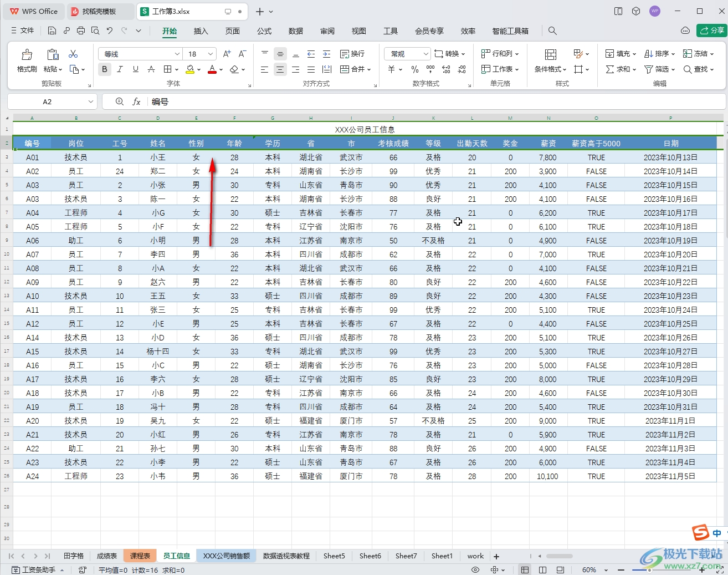Image resolution: width=728 pixels, height=575 pixels.
Task: Open the Freeze (冻结) dropdown
Action: coord(699,54)
